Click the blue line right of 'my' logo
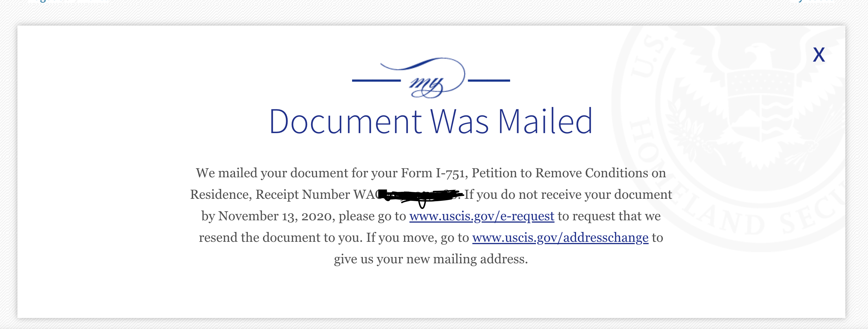Viewport: 868px width, 329px height. pyautogui.click(x=489, y=81)
